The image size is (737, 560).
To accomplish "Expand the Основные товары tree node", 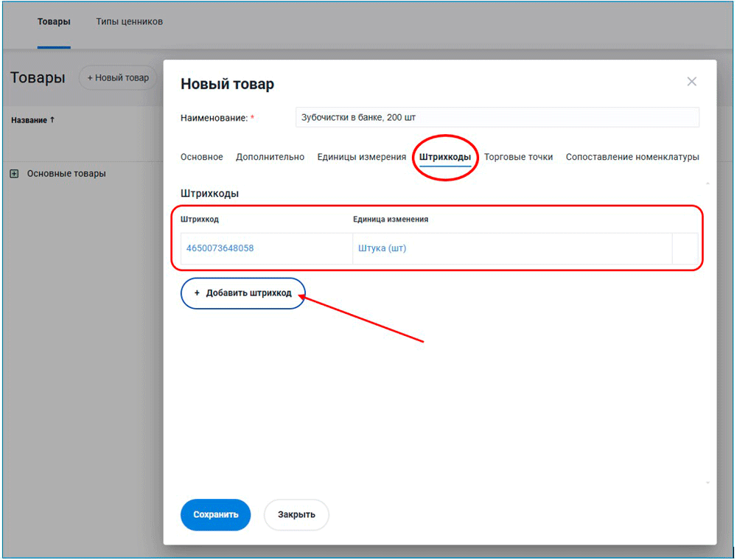I will [x=14, y=174].
